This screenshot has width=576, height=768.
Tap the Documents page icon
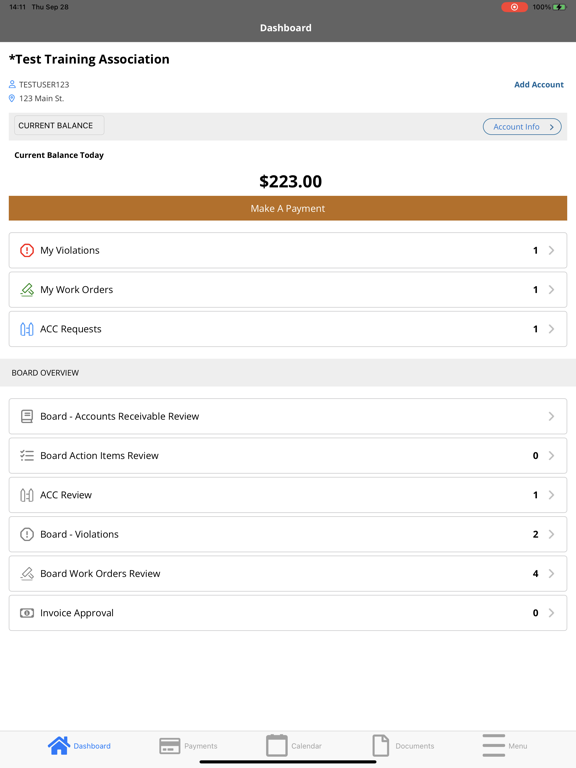[x=381, y=745]
